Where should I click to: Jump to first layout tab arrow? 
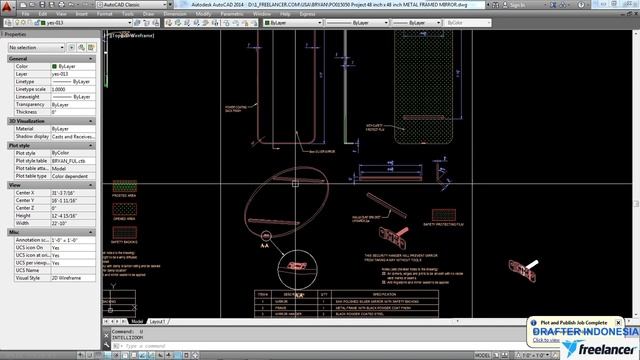coord(106,322)
